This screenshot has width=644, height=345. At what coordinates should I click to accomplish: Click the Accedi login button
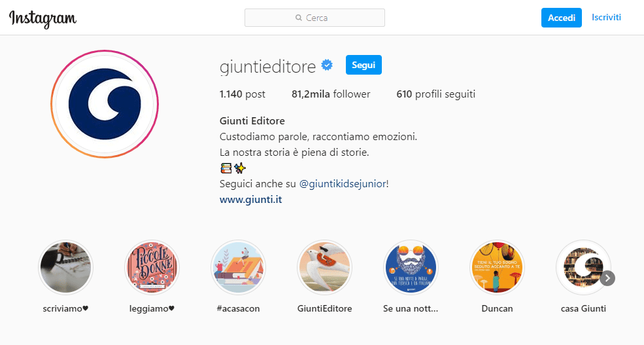tap(562, 18)
